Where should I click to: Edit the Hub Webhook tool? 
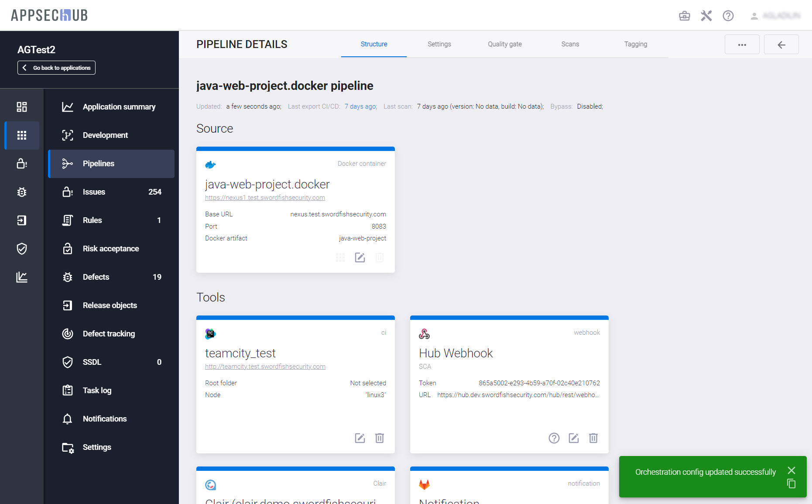point(573,438)
